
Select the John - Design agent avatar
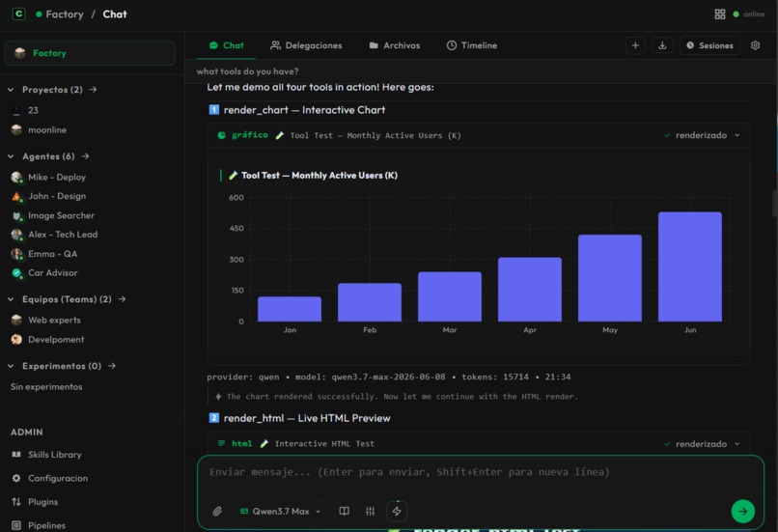coord(16,197)
